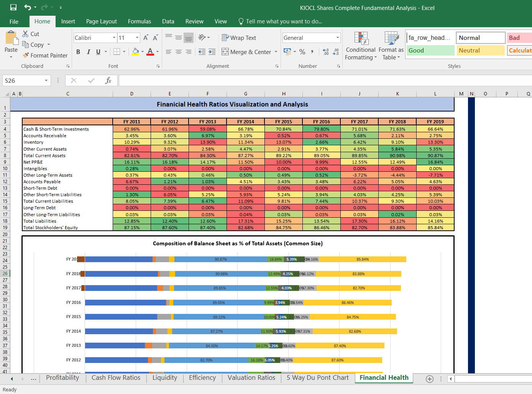
Task: Click Decrease Indent icon
Action: point(202,52)
